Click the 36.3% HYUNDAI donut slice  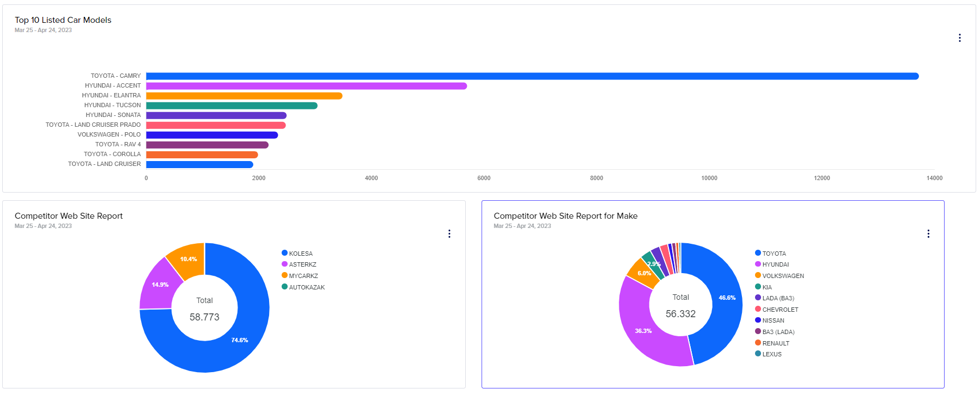pyautogui.click(x=643, y=331)
